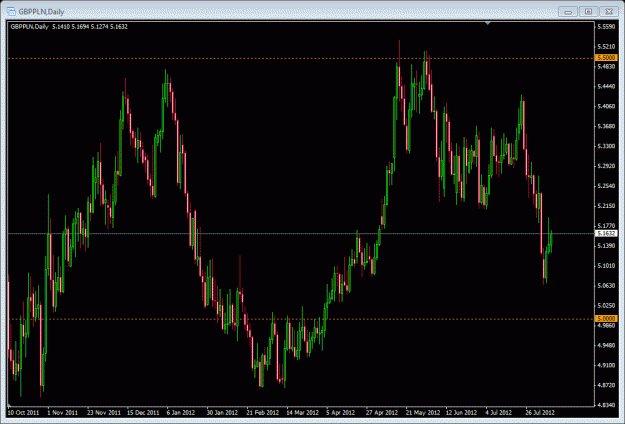Click the 10 Oct 2011 date label
The width and height of the screenshot is (625, 424).
[x=24, y=412]
